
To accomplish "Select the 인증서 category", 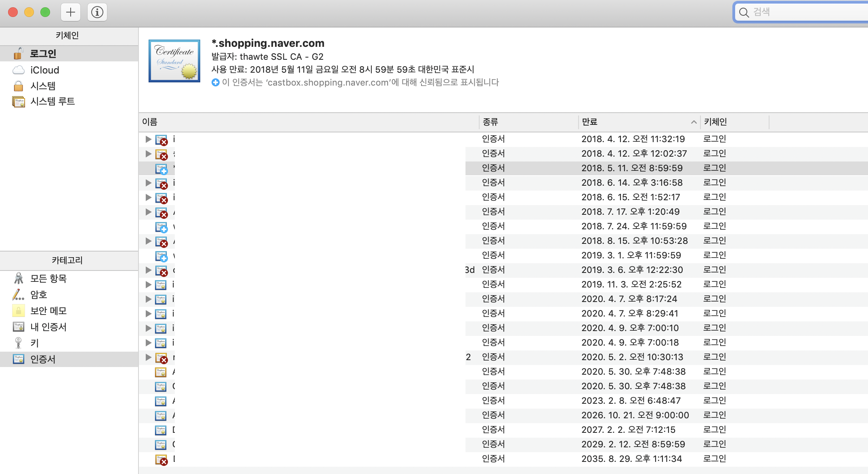I will coord(43,359).
